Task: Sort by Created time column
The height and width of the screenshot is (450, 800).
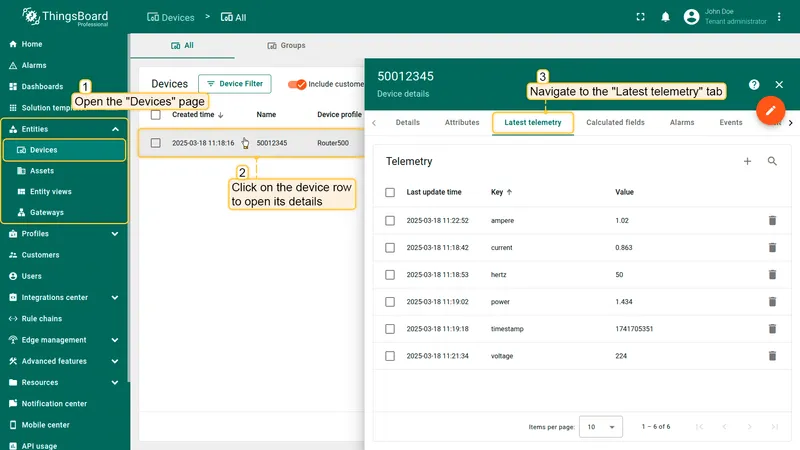Action: pyautogui.click(x=197, y=115)
